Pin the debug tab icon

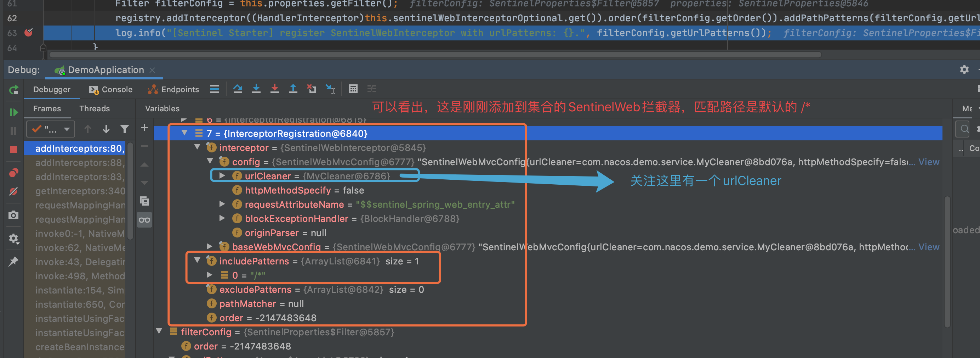click(x=14, y=261)
